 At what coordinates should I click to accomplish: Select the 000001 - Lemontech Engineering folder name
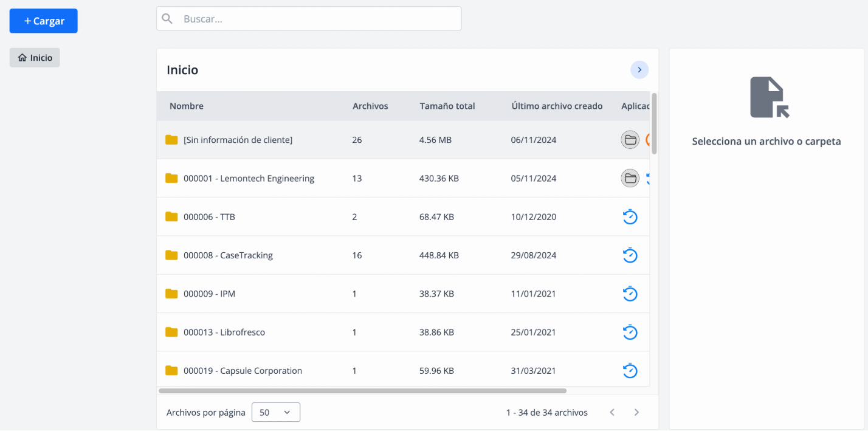(x=249, y=178)
